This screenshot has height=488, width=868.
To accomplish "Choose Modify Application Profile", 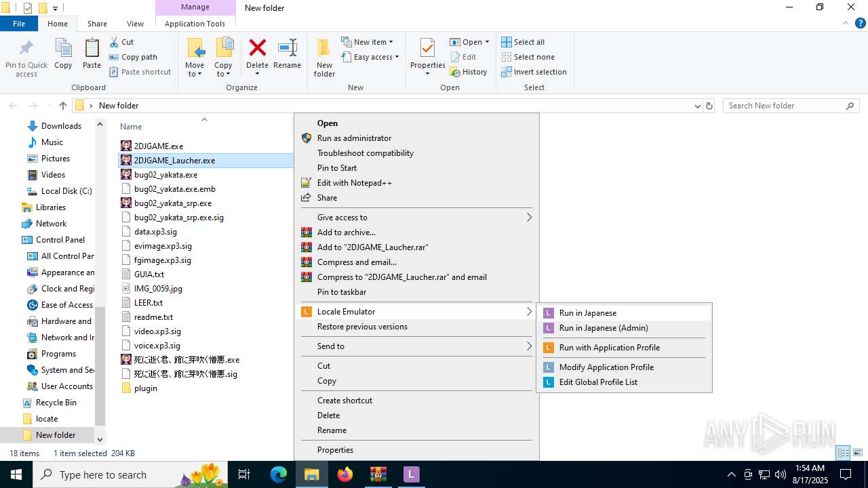I will (624, 367).
